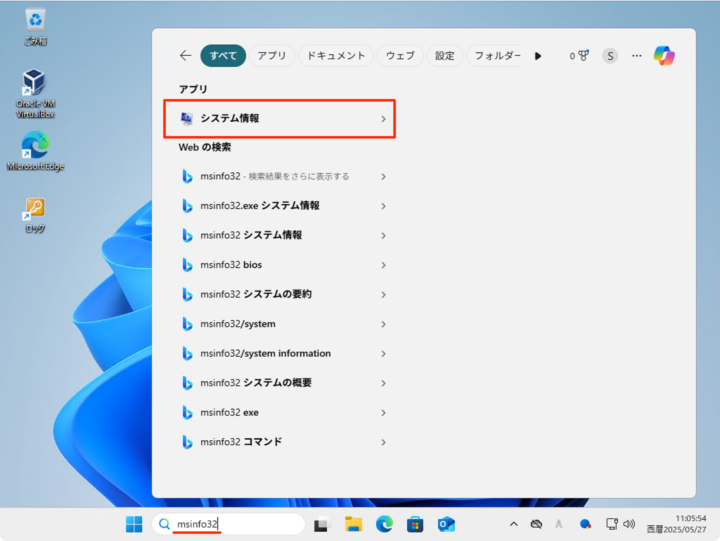Open network status tray icon

[612, 524]
